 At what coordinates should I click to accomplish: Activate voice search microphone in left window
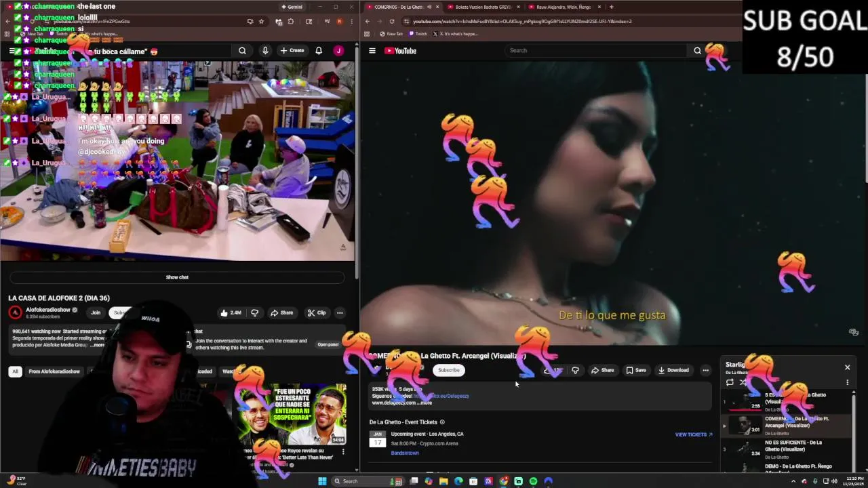click(x=265, y=50)
